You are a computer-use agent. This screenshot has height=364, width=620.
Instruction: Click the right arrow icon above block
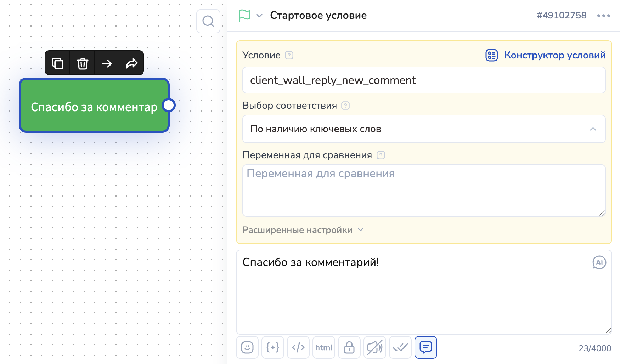click(x=107, y=63)
